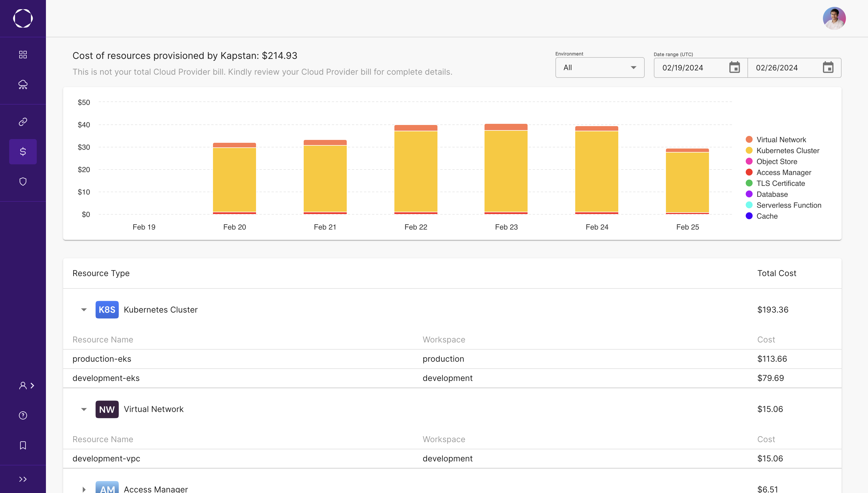The image size is (868, 493).
Task: Toggle Virtual Network legend series
Action: click(x=781, y=140)
